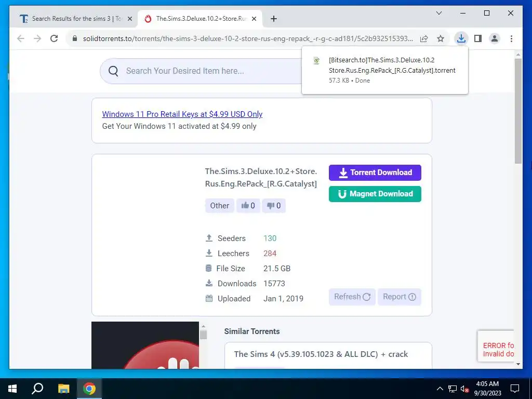
Task: Click the Downloads tray icon
Action: pyautogui.click(x=209, y=283)
